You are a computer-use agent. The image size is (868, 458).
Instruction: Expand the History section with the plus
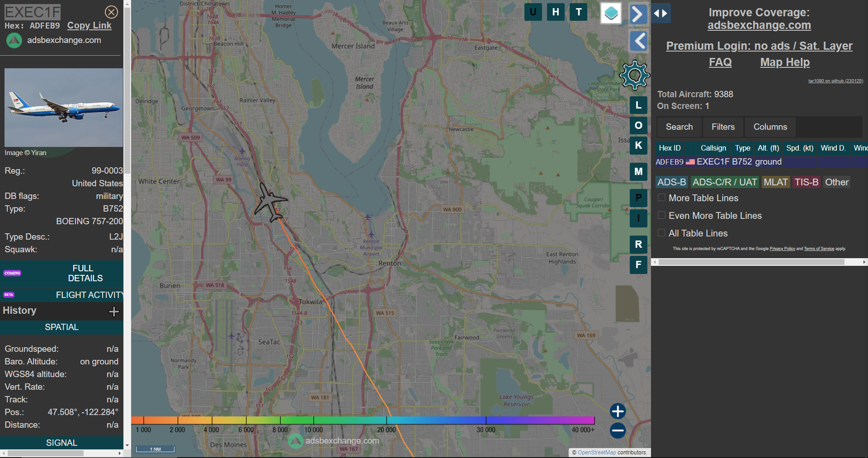(114, 311)
